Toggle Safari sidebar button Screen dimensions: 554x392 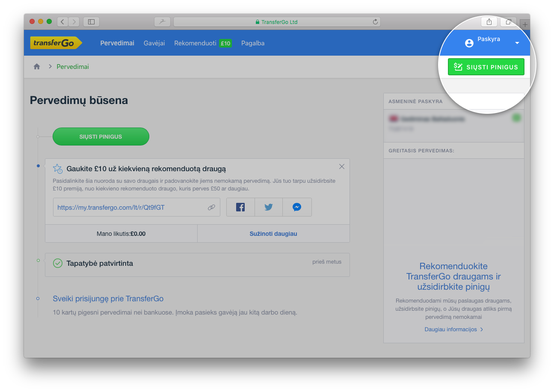(x=91, y=21)
